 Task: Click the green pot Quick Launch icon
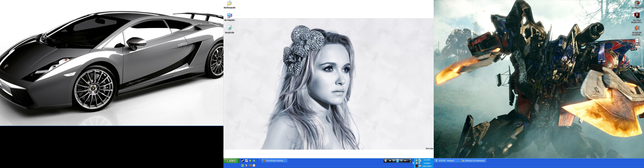pos(250,161)
